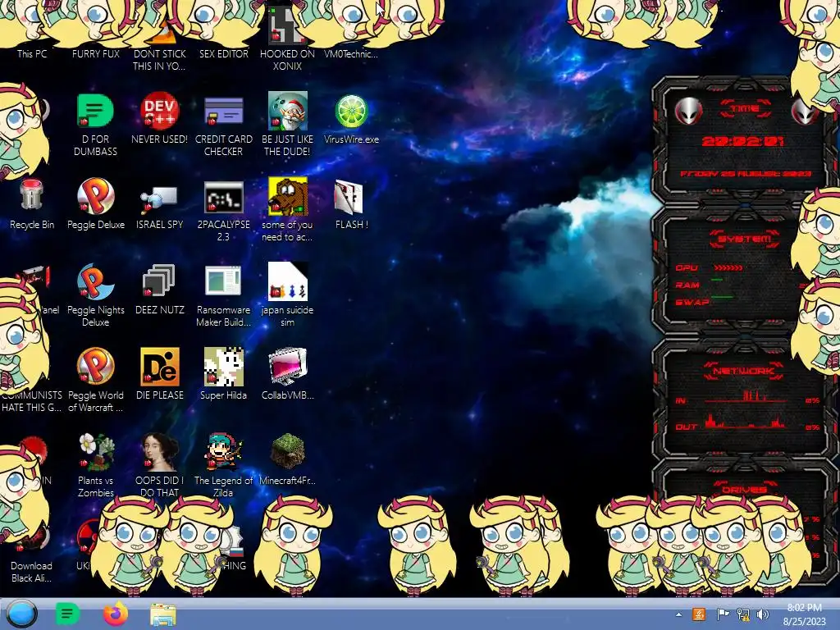This screenshot has height=630, width=840.
Task: Open COMMUNISTS HATE THIS G... label
Action: pyautogui.click(x=32, y=401)
